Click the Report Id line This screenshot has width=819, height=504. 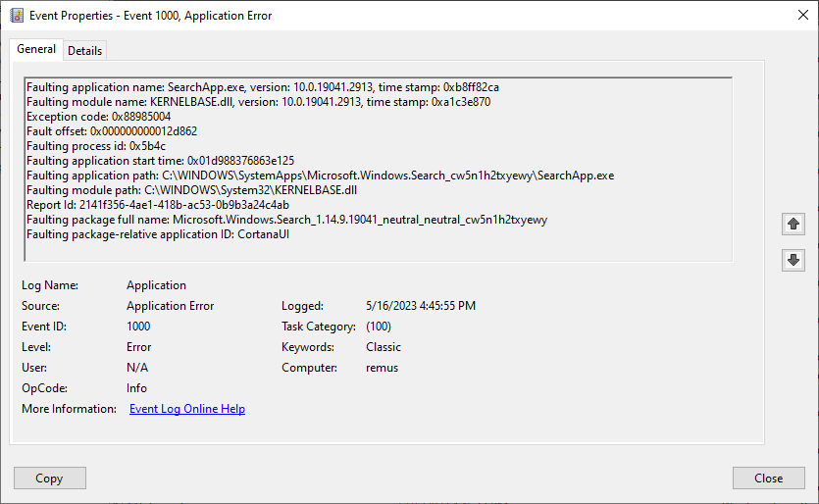(158, 205)
